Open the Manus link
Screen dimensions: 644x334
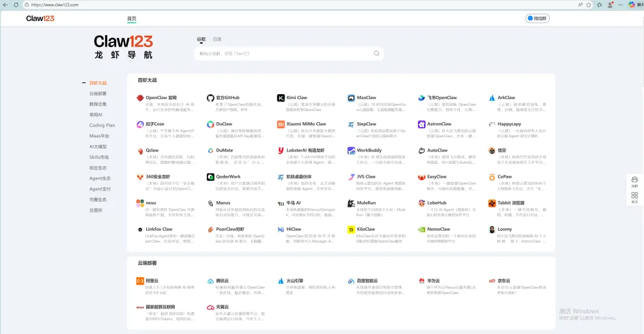(x=223, y=203)
